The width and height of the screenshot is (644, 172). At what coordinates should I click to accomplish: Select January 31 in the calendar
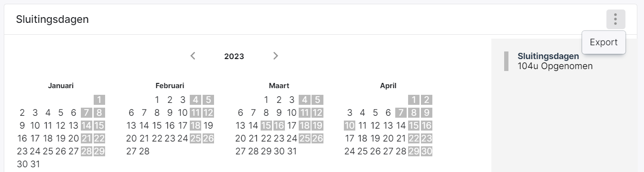pyautogui.click(x=35, y=164)
